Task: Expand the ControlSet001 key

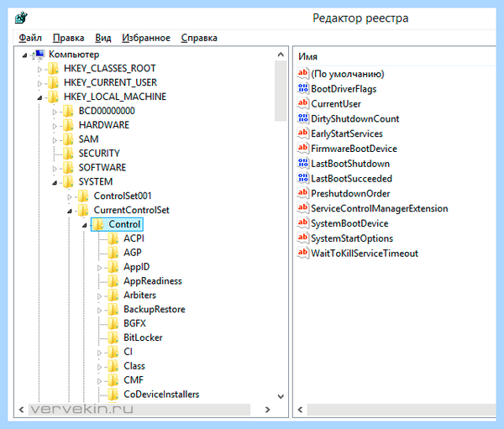Action: click(x=70, y=196)
